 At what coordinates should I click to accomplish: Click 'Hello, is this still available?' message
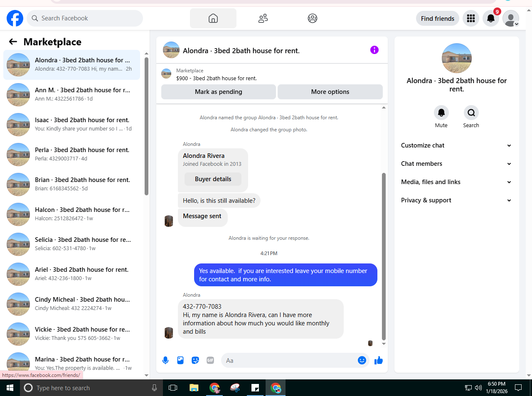pos(219,201)
